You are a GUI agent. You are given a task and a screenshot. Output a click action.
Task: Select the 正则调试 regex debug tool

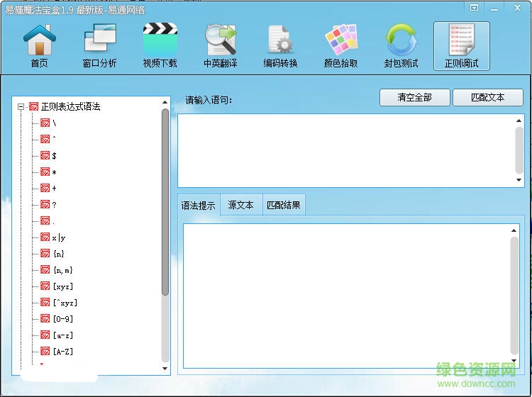[462, 46]
